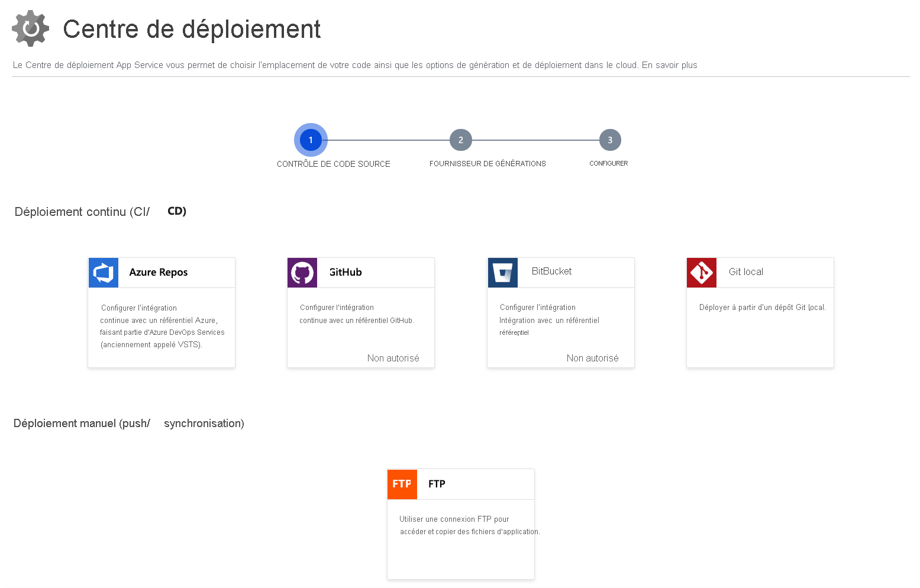
Task: Click Non autorisé on the GitHub card
Action: click(393, 358)
